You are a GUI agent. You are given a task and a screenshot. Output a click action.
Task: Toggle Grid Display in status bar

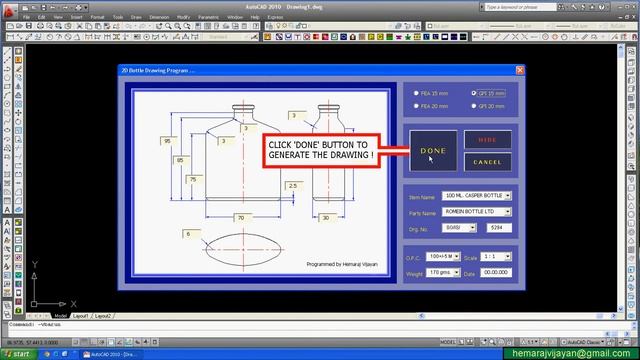(x=84, y=342)
